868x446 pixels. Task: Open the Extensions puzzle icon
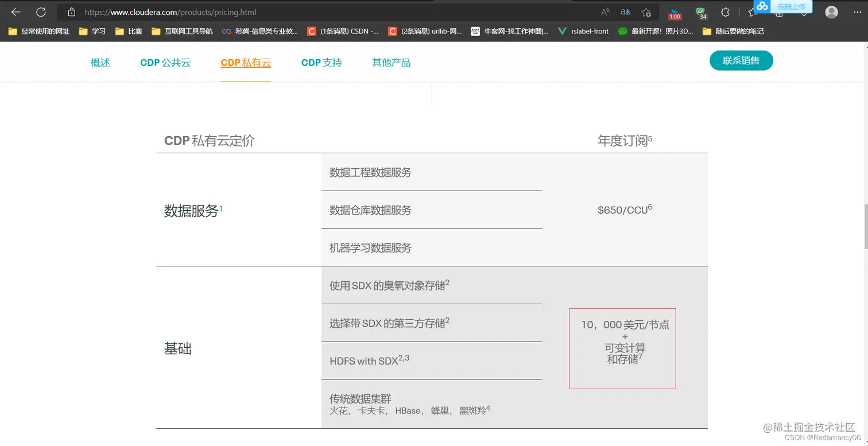(725, 12)
